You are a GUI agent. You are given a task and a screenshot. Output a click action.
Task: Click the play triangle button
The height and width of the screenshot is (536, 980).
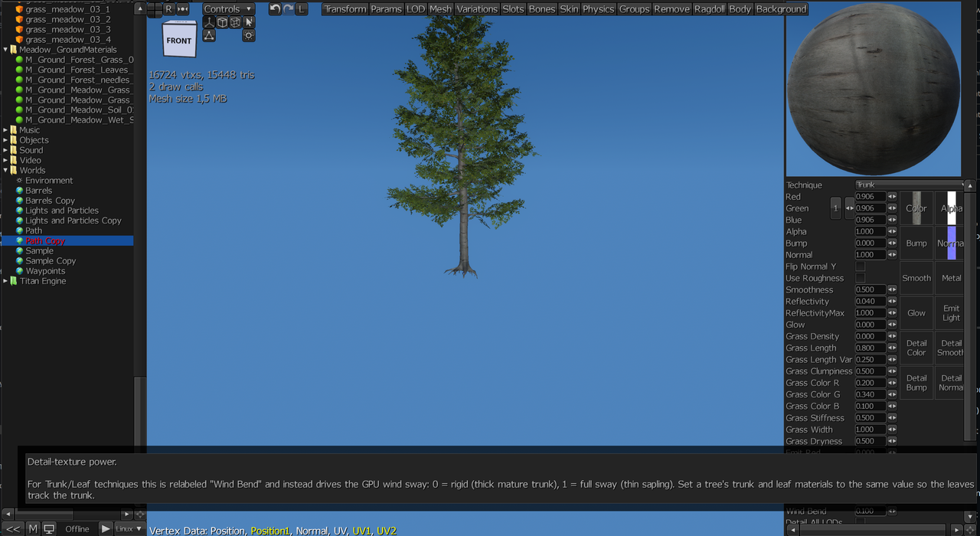click(106, 528)
